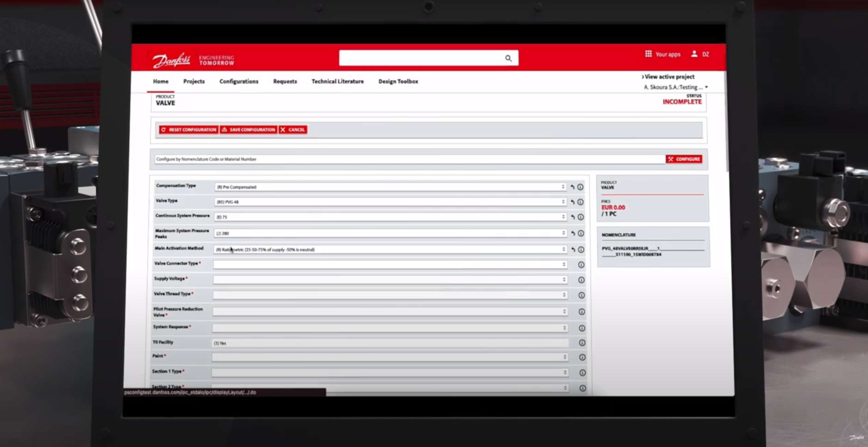Click the user profile DZ icon

click(x=694, y=54)
